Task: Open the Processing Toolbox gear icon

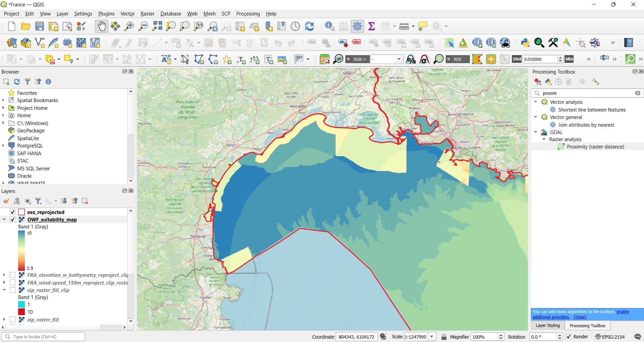Action: coord(357,26)
